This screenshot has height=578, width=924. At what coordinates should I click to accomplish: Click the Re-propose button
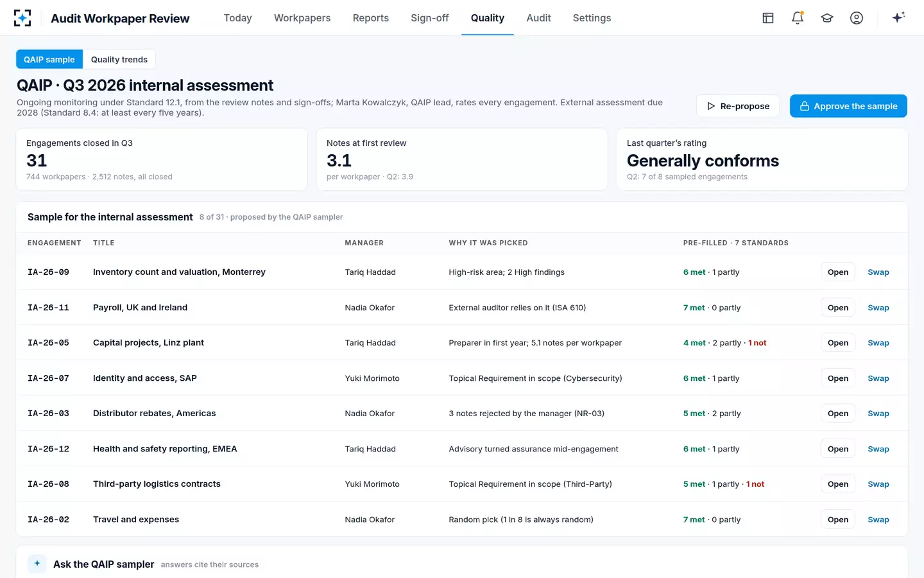pyautogui.click(x=738, y=106)
